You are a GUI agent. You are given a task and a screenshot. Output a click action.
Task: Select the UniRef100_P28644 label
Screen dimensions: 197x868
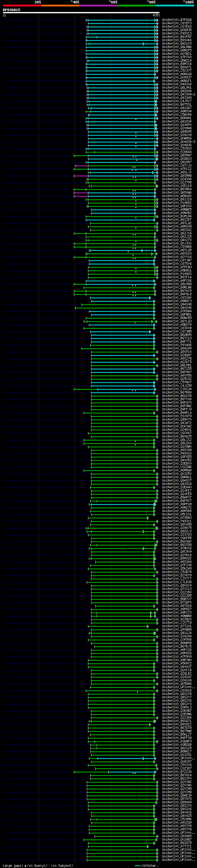pyautogui.click(x=177, y=152)
